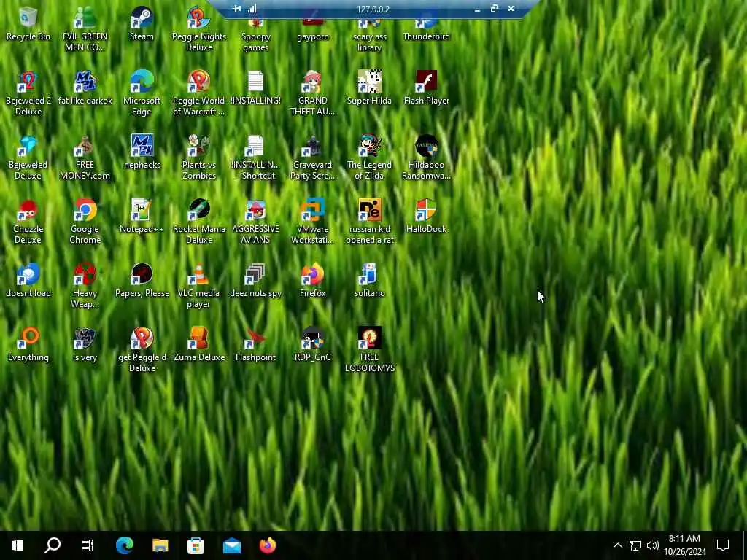747x560 pixels.
Task: Click the russian kid opened a rat shortcut
Action: point(369,222)
